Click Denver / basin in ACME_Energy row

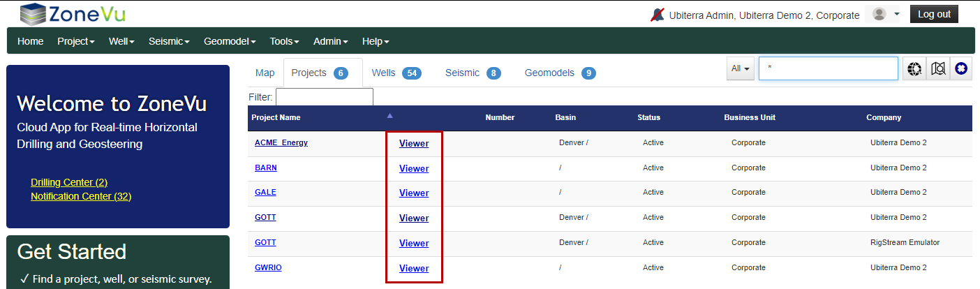(x=574, y=142)
